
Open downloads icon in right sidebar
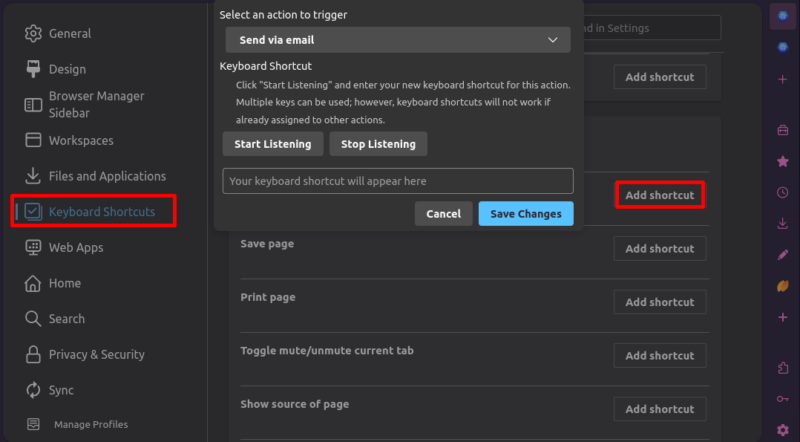tap(782, 224)
